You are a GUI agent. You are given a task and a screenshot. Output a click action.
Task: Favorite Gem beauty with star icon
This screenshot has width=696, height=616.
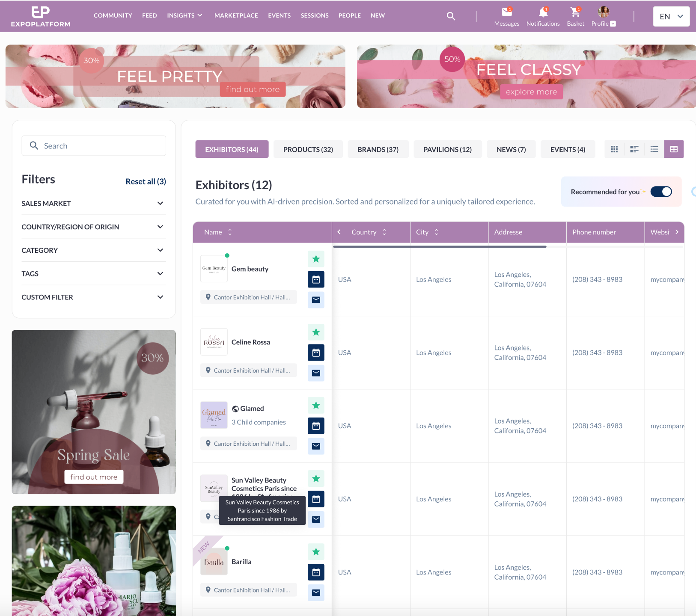tap(316, 259)
